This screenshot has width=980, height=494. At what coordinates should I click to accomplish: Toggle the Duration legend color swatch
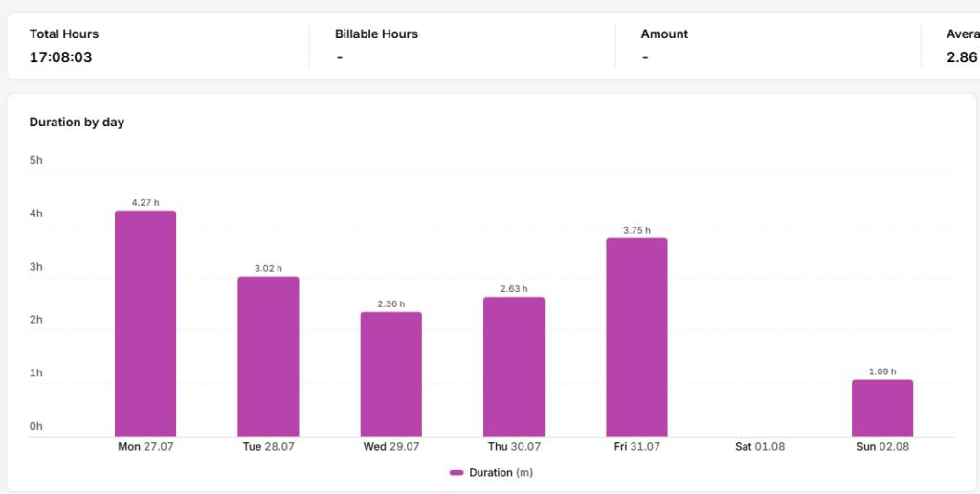tap(457, 473)
